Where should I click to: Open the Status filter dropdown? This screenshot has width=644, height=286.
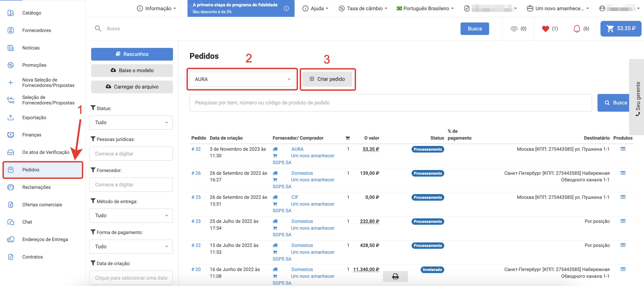(131, 122)
